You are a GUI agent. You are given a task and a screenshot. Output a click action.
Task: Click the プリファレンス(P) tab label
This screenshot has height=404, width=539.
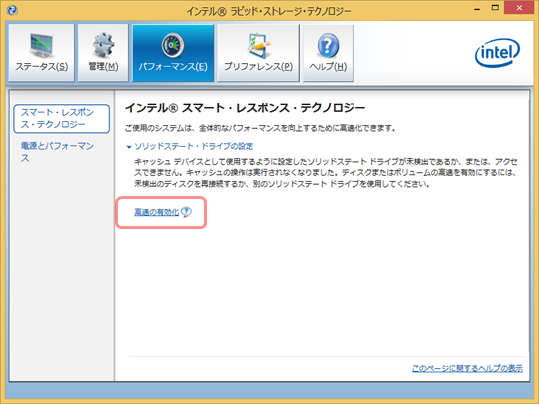[x=258, y=66]
